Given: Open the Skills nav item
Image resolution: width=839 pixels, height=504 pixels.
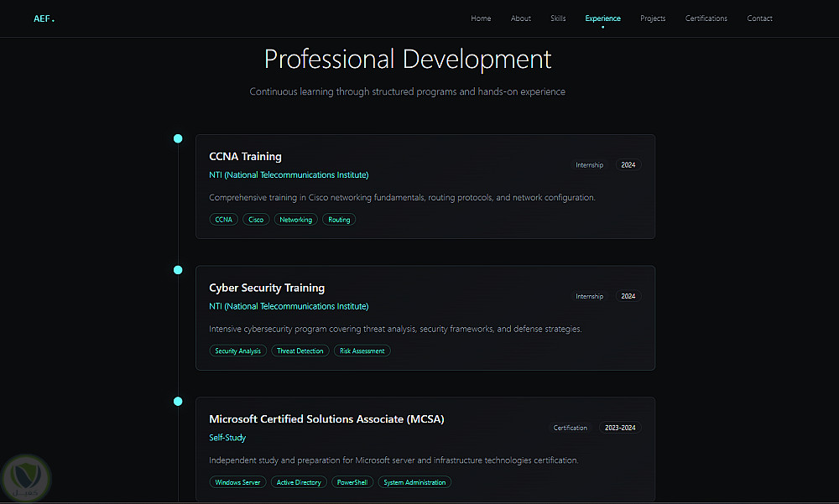Looking at the screenshot, I should coord(558,18).
